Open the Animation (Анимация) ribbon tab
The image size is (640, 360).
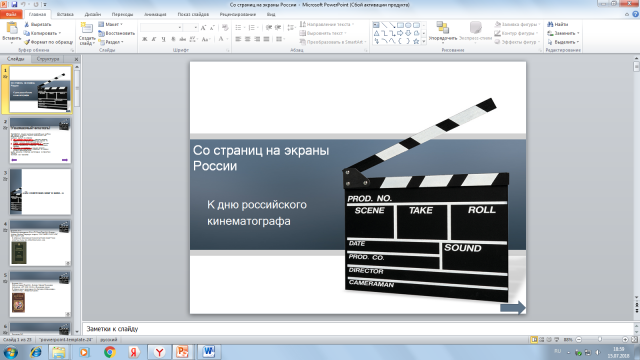[155, 14]
